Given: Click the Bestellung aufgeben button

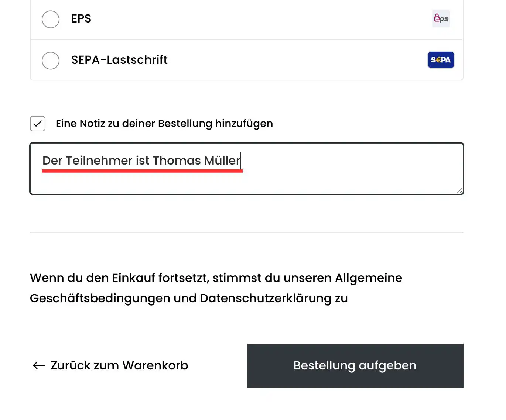Looking at the screenshot, I should tap(355, 365).
